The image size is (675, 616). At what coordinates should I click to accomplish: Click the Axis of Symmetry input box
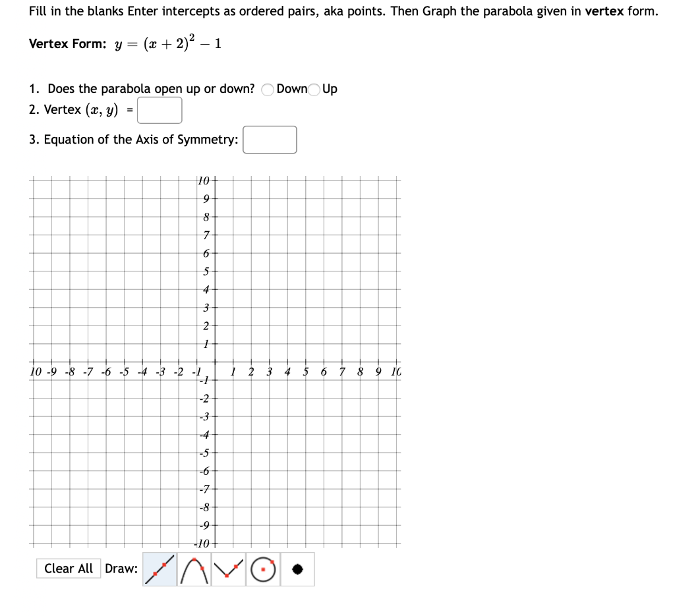270,139
